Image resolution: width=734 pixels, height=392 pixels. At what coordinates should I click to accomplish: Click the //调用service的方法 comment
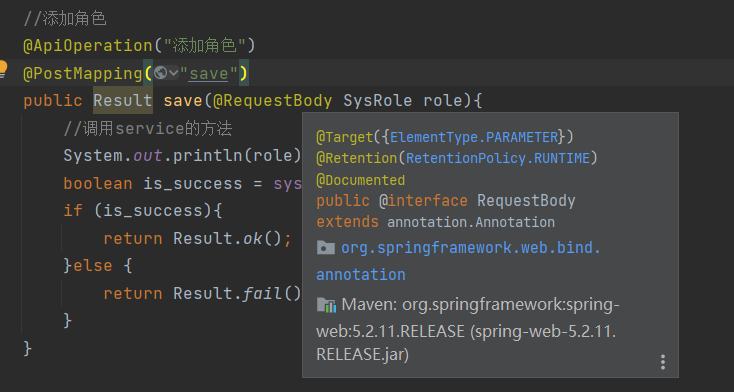(x=147, y=128)
